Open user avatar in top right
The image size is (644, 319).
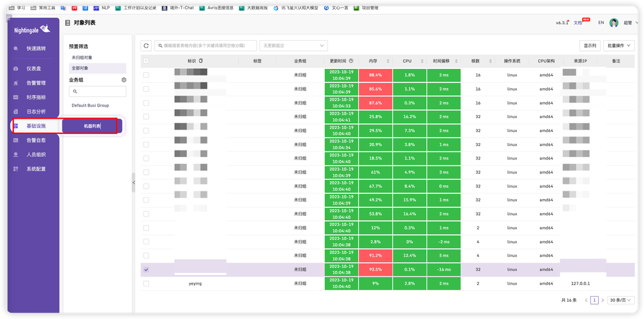[x=613, y=23]
